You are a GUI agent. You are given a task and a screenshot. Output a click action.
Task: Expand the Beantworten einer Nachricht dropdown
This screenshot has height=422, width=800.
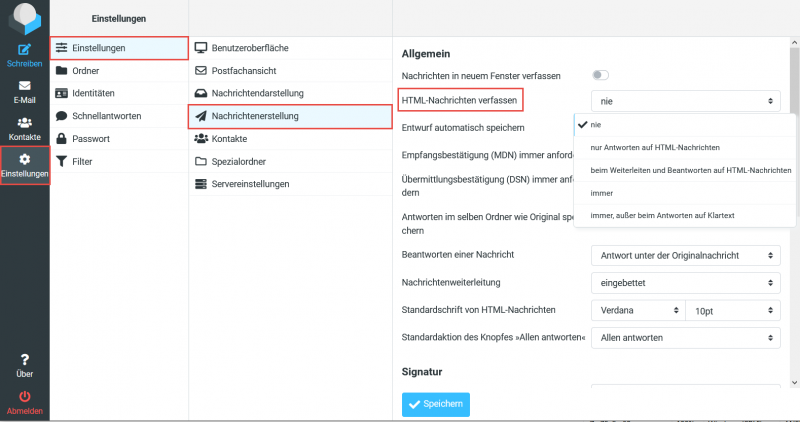(685, 256)
